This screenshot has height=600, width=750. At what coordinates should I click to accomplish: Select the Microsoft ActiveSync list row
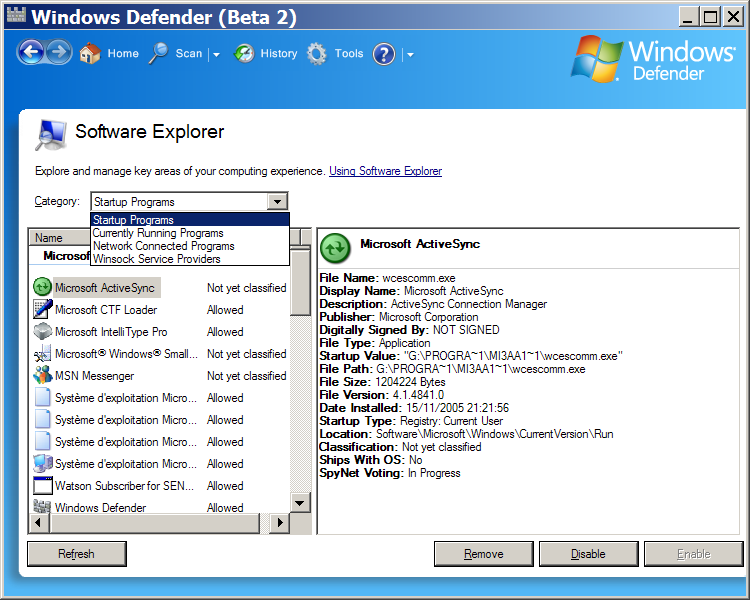coord(159,288)
